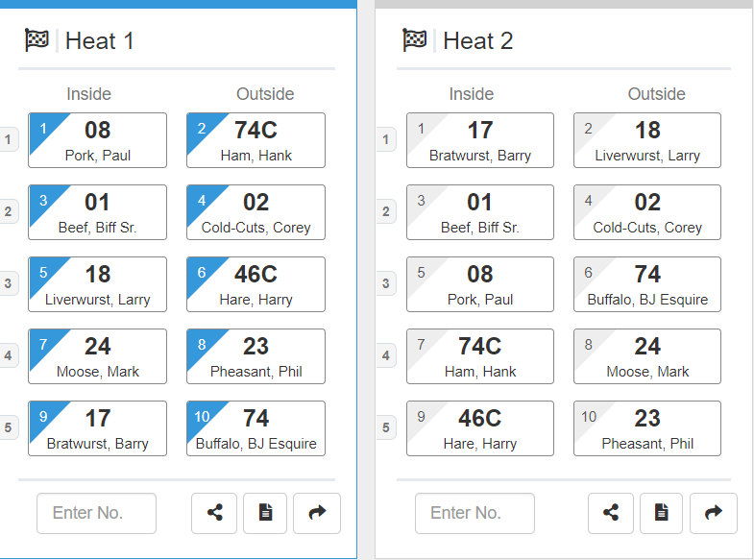Open the document icon in Heat 2
This screenshot has height=560, width=754.
(662, 513)
